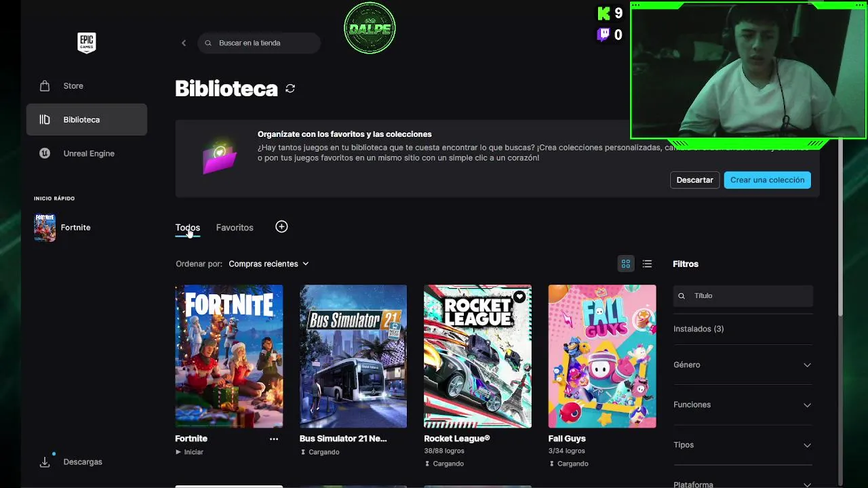Expand the Tipos filter
868x488 pixels.
[743, 445]
